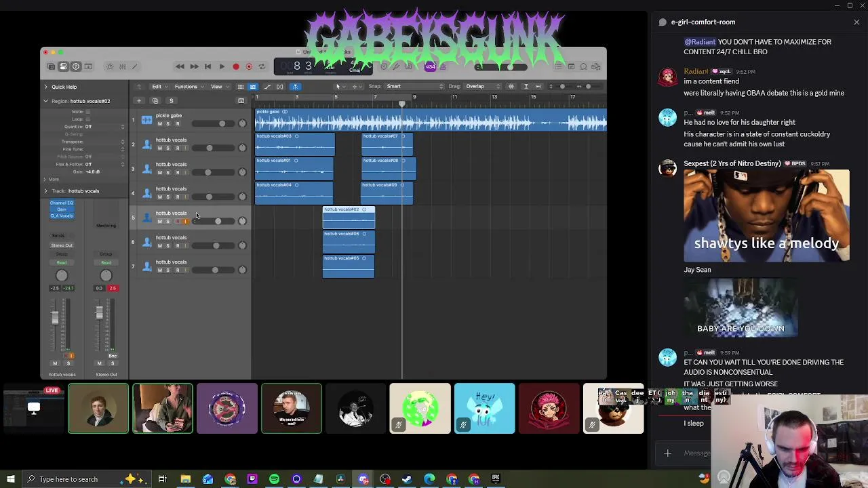868x488 pixels.
Task: Solo the pickle gabe track
Action: tap(168, 124)
